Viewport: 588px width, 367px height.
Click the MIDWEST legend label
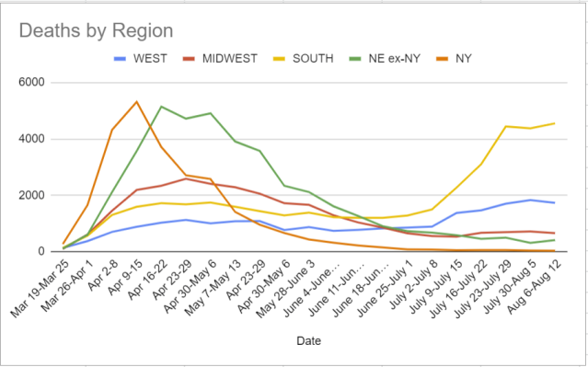pos(230,59)
